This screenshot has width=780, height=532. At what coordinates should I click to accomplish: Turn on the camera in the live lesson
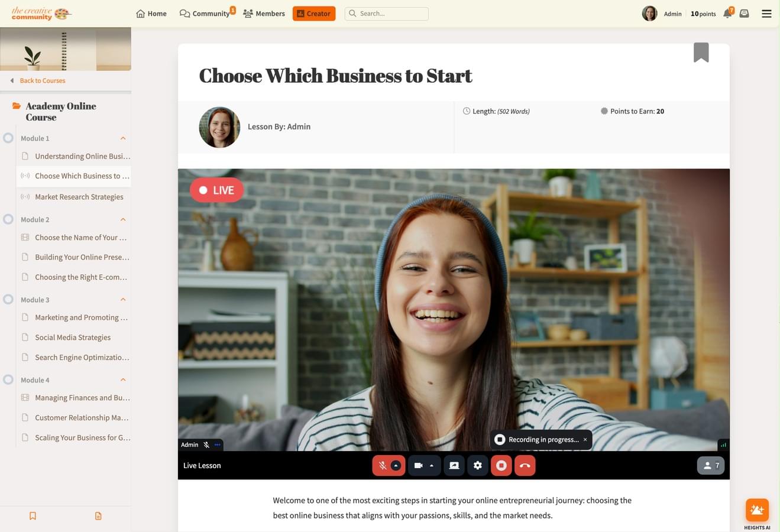click(418, 465)
